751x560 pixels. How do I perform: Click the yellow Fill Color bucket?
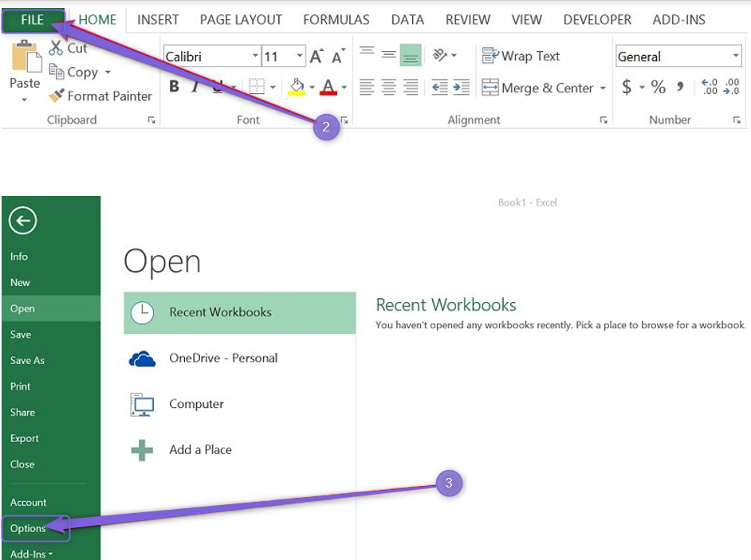(297, 87)
